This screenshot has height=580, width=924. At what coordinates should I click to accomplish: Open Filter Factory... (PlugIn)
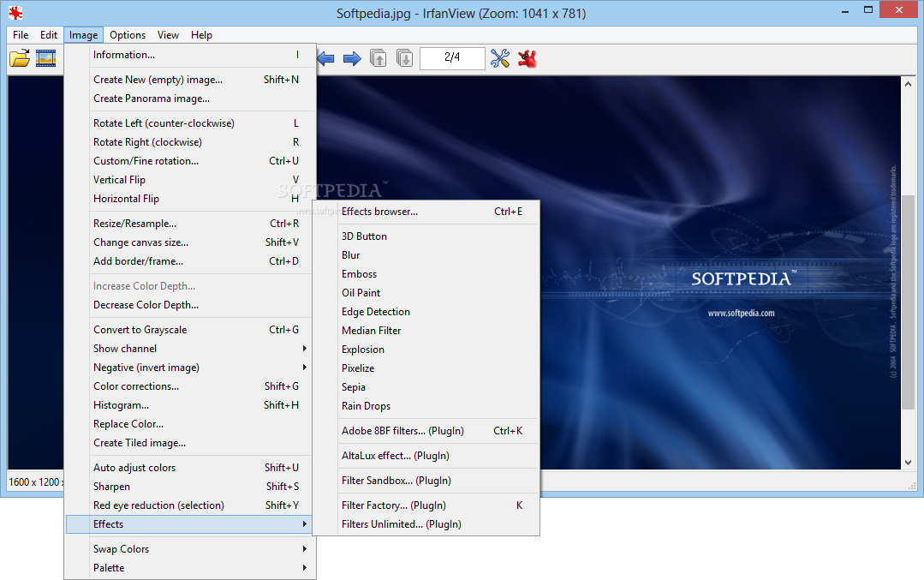click(x=426, y=505)
